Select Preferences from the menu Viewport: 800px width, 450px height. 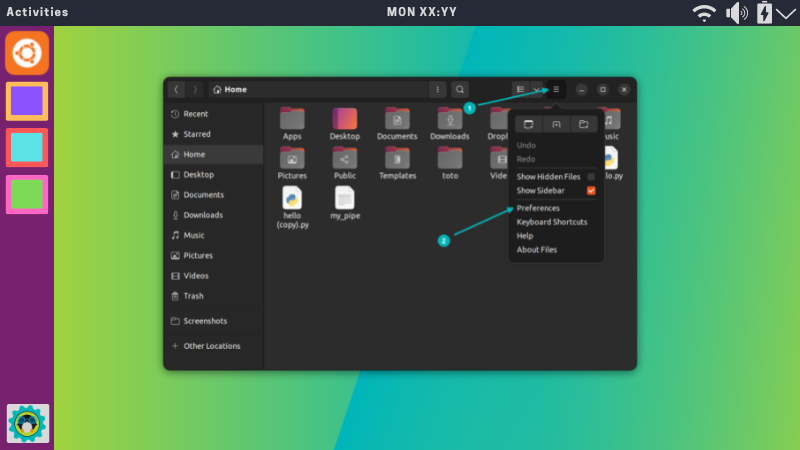pyautogui.click(x=538, y=208)
